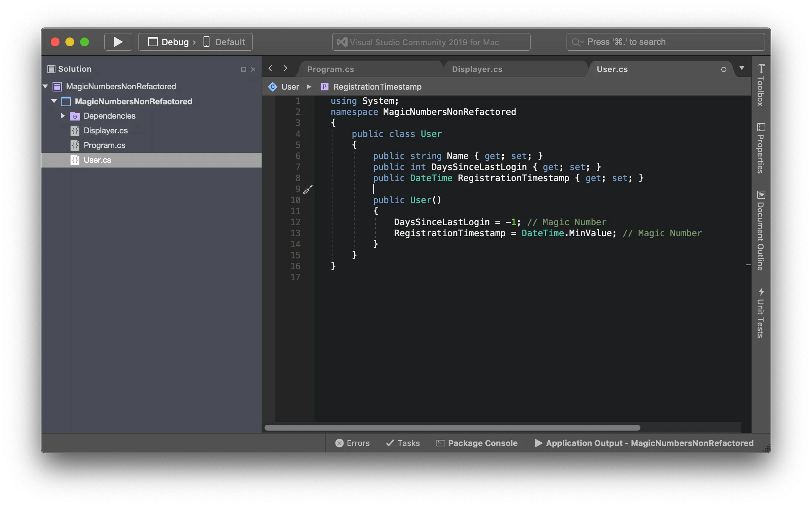Navigate back with the left arrow
Image resolution: width=812 pixels, height=507 pixels.
270,68
